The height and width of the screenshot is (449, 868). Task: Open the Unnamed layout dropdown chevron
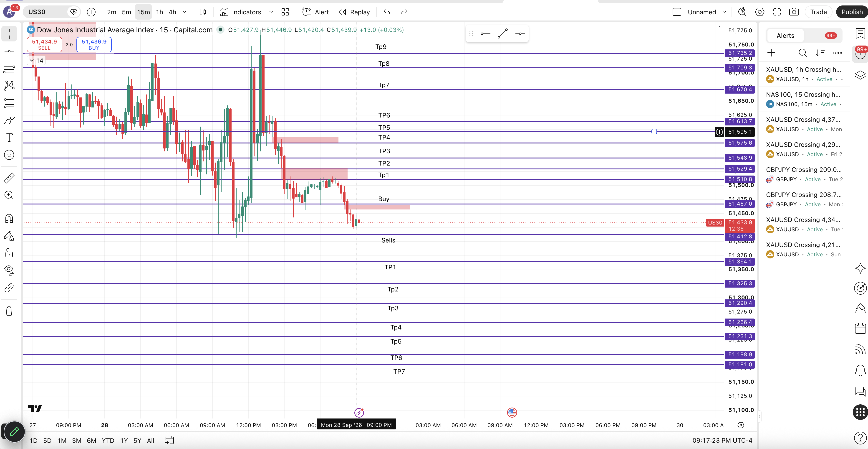pyautogui.click(x=724, y=12)
